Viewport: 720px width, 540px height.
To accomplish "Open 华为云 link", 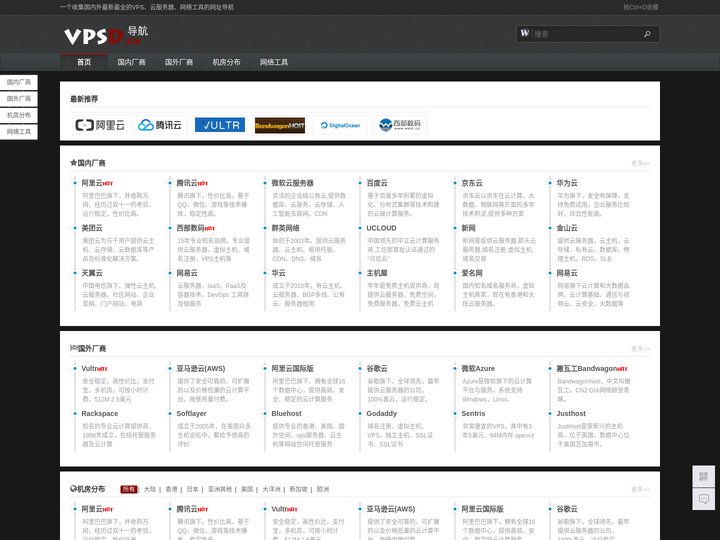I will 567,183.
